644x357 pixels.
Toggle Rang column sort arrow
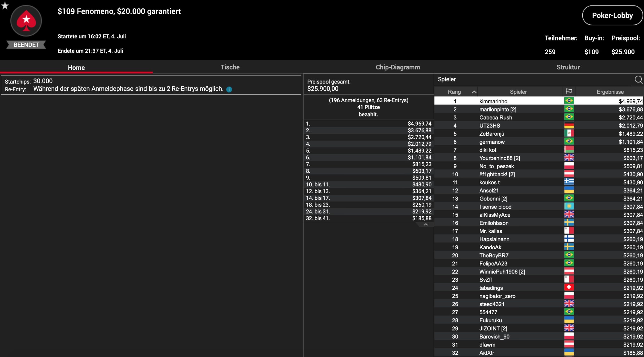pos(474,92)
